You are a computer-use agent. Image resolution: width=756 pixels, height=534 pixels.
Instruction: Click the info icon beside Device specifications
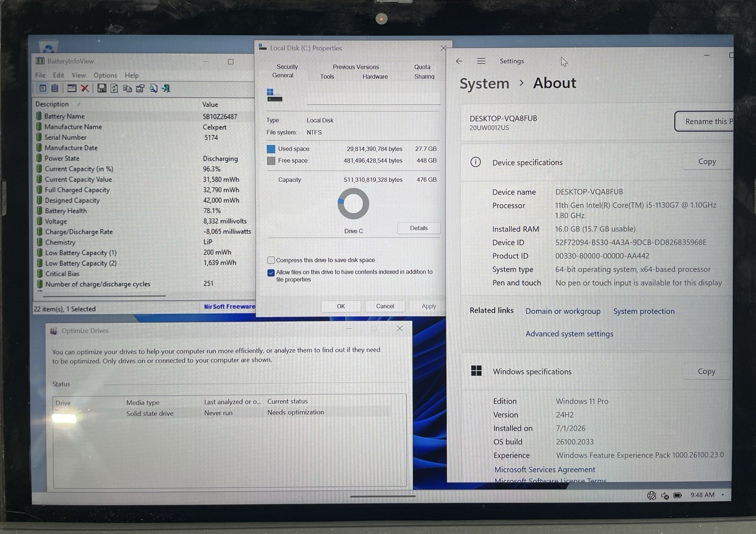tap(475, 162)
